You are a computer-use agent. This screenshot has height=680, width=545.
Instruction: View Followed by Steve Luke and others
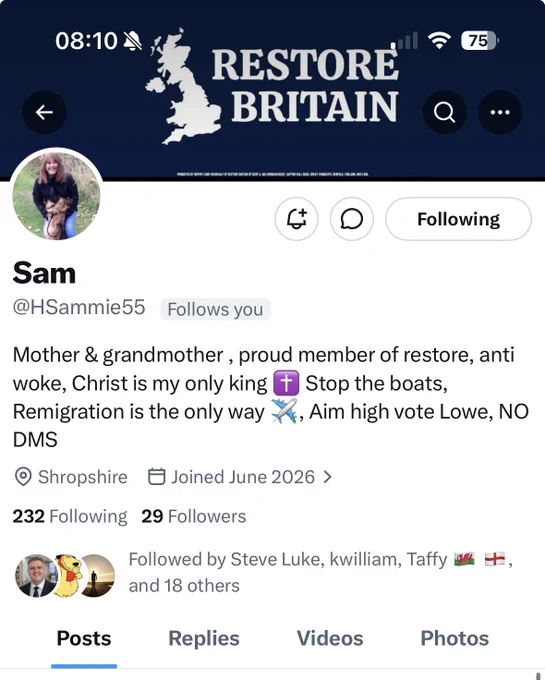(x=321, y=572)
